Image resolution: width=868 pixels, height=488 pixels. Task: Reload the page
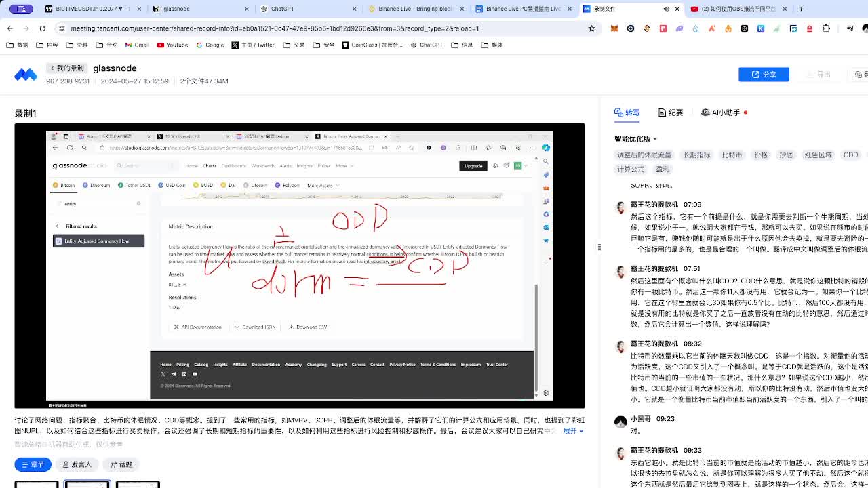pyautogui.click(x=42, y=28)
